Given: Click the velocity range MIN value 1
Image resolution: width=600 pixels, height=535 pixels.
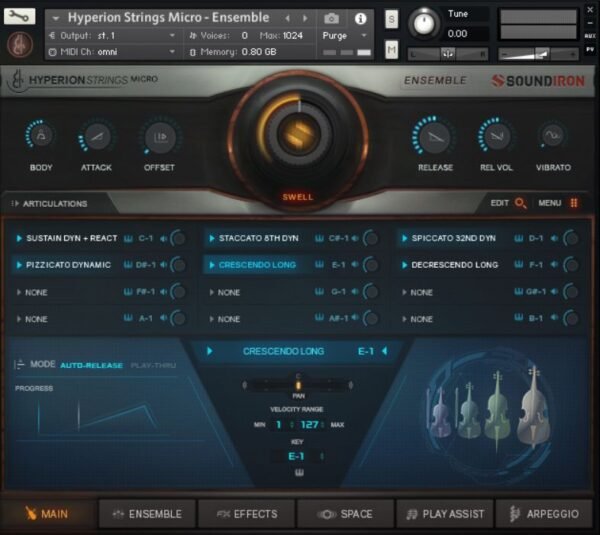Looking at the screenshot, I should click(x=279, y=424).
